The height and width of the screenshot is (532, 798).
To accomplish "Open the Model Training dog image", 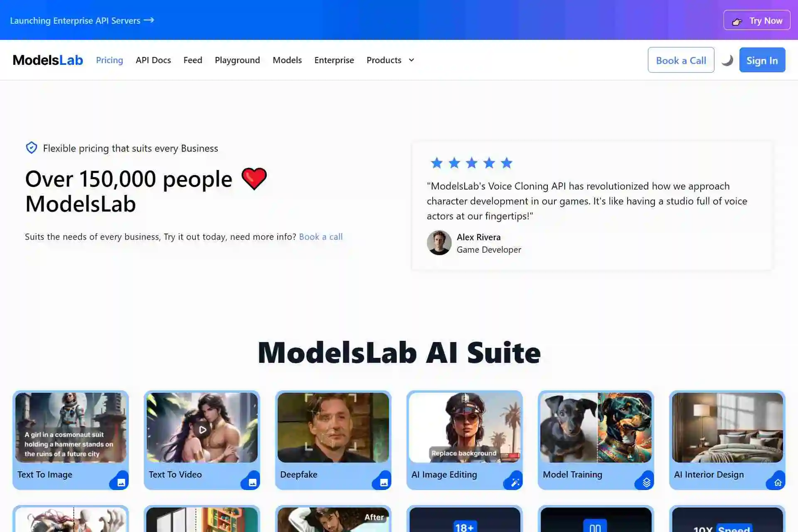I will tap(596, 428).
